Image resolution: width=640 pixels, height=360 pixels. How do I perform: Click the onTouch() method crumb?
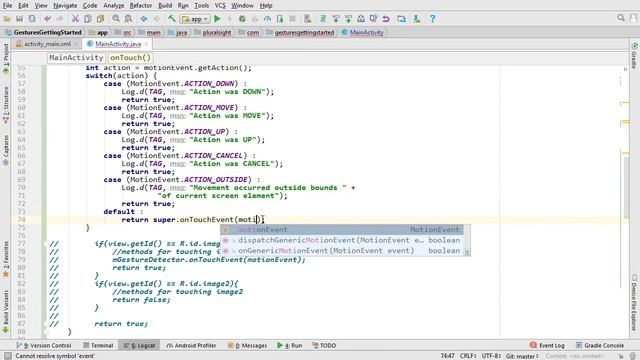pyautogui.click(x=130, y=58)
